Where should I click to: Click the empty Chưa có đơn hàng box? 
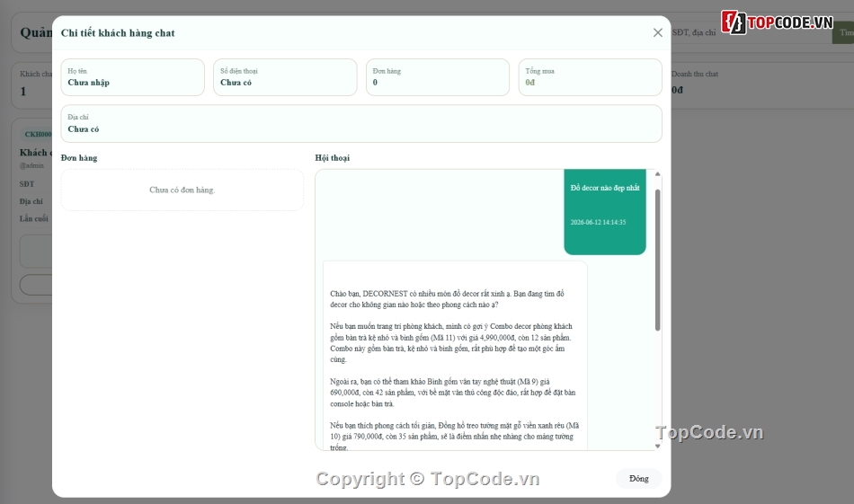[x=182, y=190]
